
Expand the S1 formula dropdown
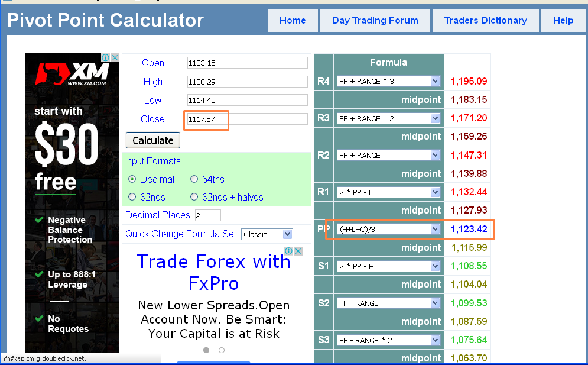[x=388, y=266]
